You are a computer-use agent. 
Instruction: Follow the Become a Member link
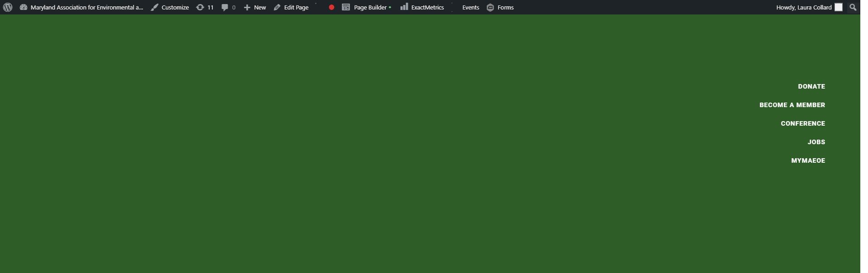coord(792,105)
